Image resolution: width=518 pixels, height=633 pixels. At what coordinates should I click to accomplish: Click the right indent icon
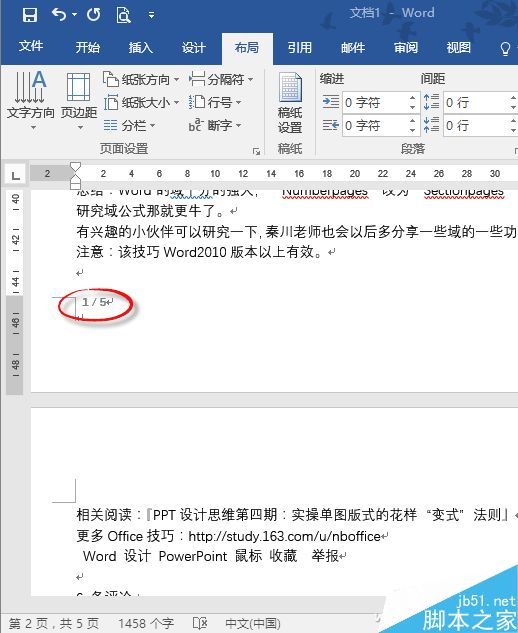coord(331,126)
